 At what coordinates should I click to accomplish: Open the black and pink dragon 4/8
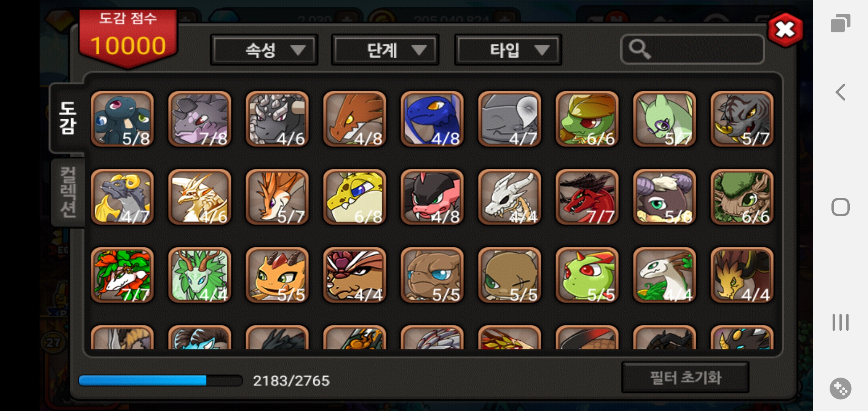point(432,197)
